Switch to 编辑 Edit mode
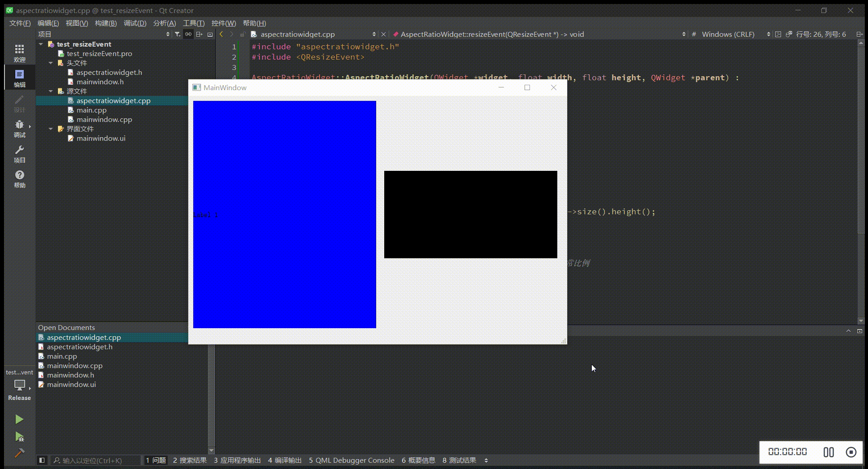 click(19, 78)
